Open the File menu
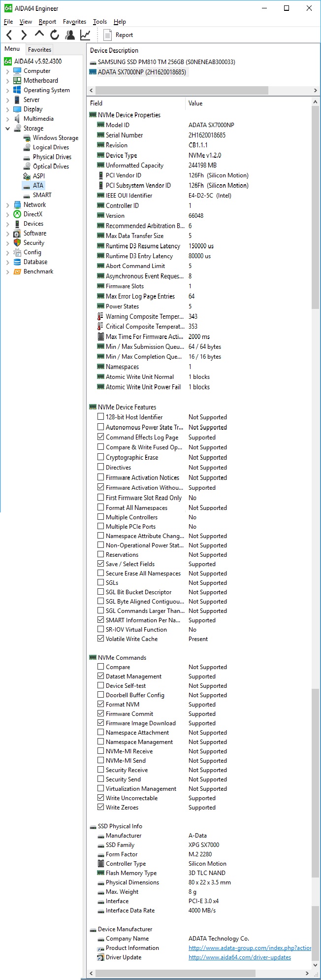Image resolution: width=321 pixels, height=980 pixels. click(8, 22)
